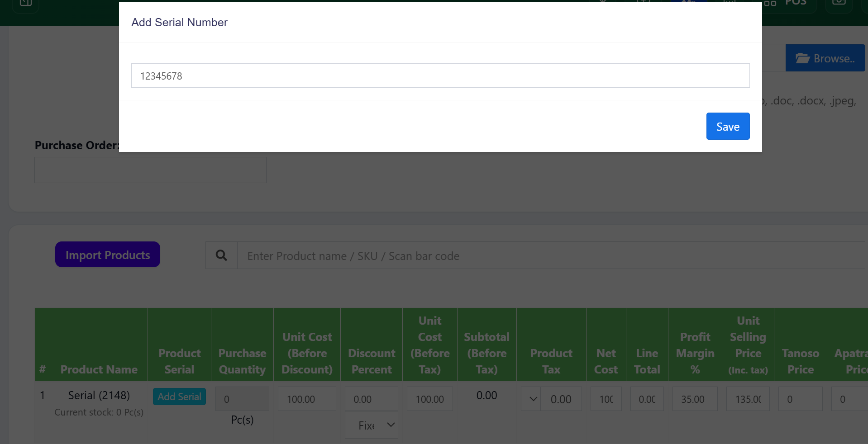Viewport: 868px width, 444px height.
Task: Edit the serial number field containing 12345678
Action: (x=440, y=76)
